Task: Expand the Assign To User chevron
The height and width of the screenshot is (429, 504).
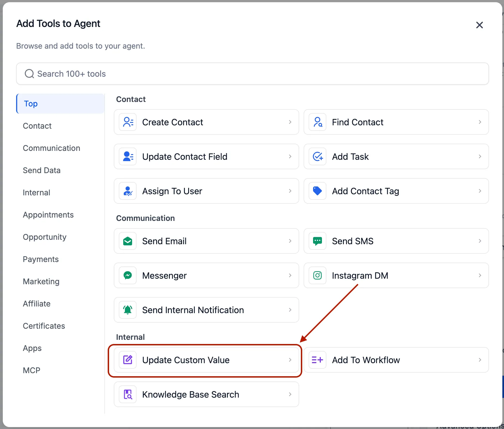Action: [x=290, y=191]
